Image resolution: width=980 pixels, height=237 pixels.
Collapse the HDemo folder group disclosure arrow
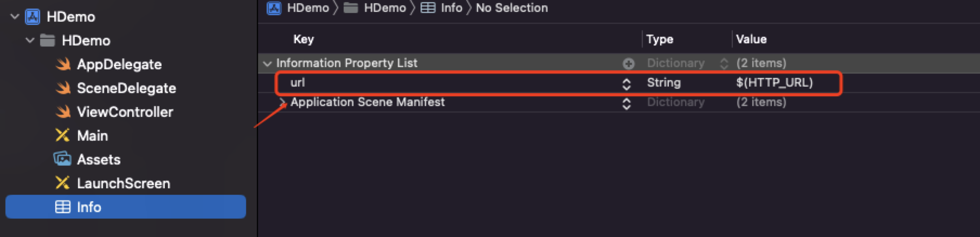coord(30,41)
